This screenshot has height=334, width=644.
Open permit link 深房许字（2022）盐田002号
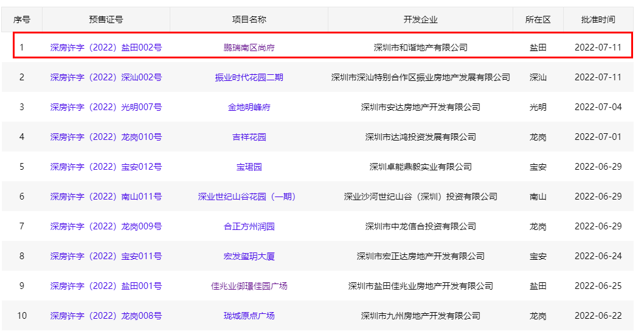pos(106,47)
